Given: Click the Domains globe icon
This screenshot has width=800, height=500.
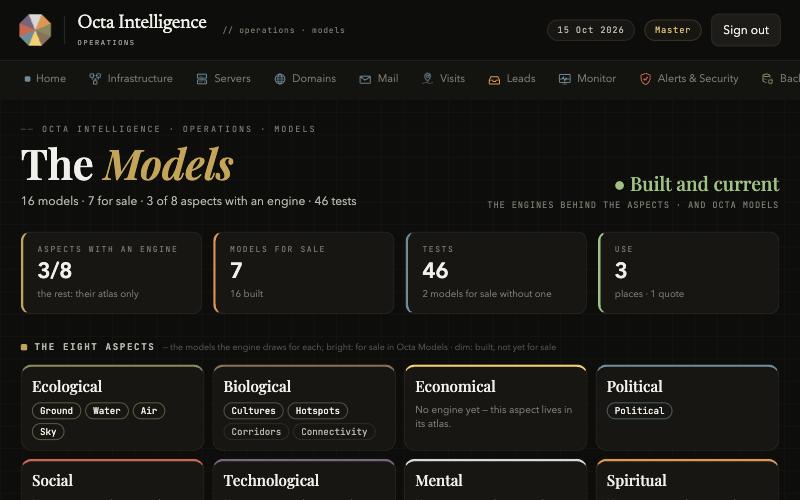Looking at the screenshot, I should pos(280,79).
